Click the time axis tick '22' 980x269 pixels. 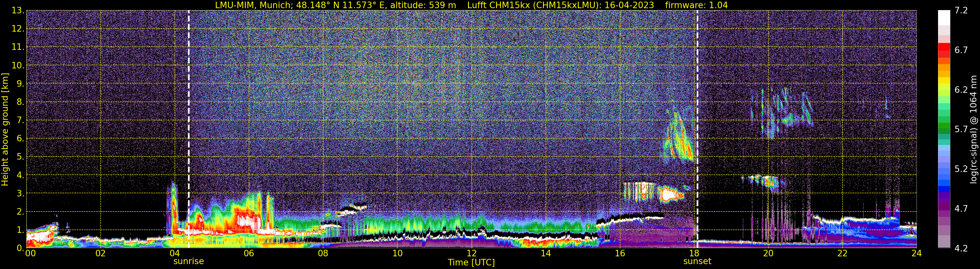(842, 253)
